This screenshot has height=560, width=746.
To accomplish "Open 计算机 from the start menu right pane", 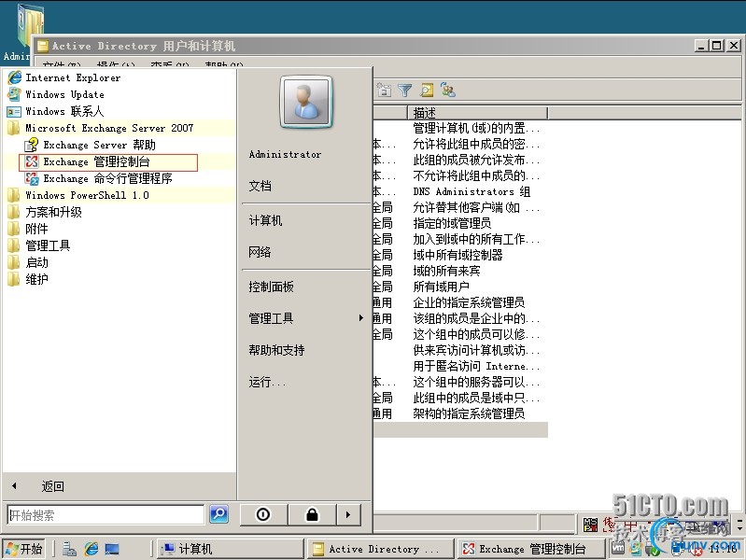I will click(x=265, y=220).
